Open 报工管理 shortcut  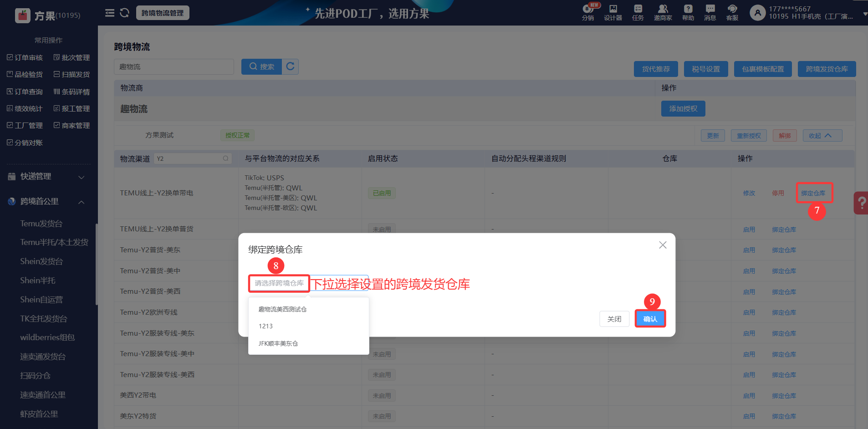71,108
